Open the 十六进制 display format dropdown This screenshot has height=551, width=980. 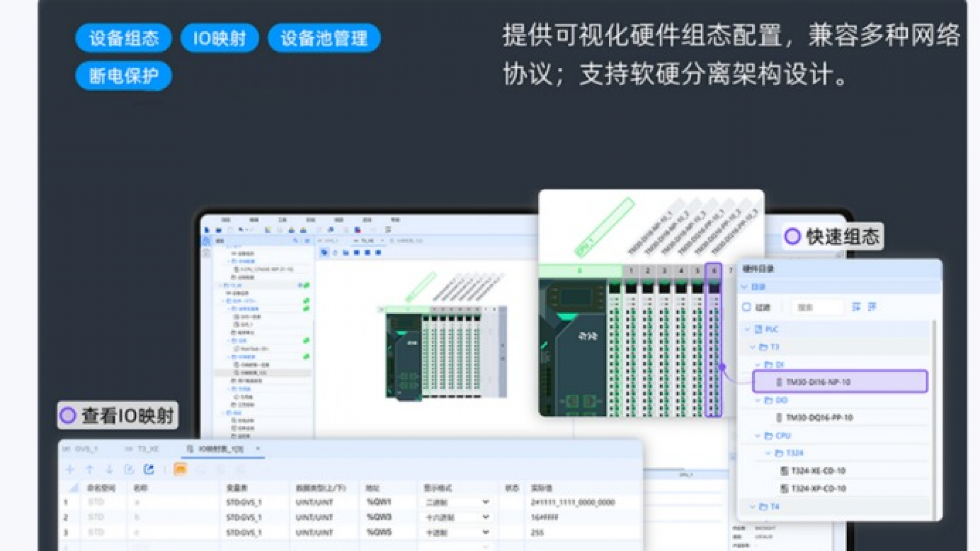[485, 517]
